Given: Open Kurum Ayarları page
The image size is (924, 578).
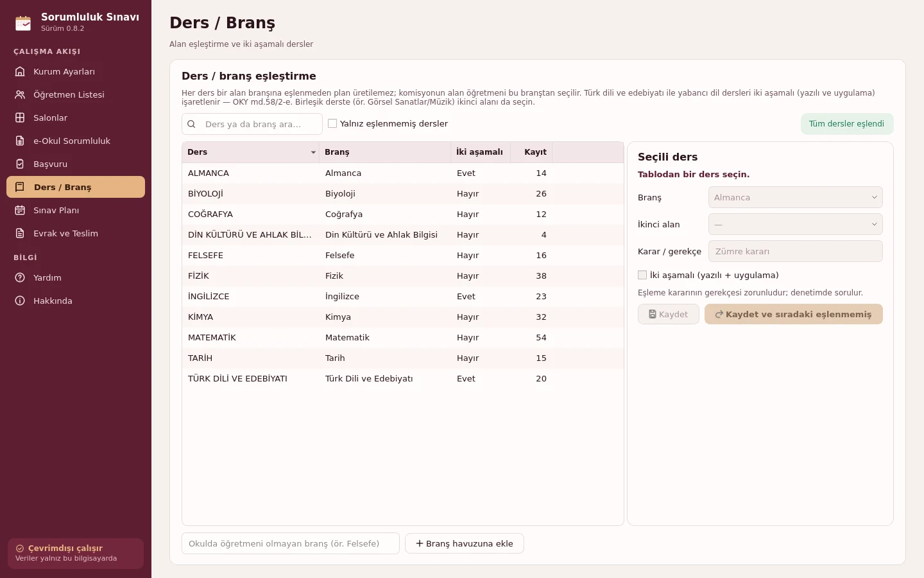Looking at the screenshot, I should 76,71.
